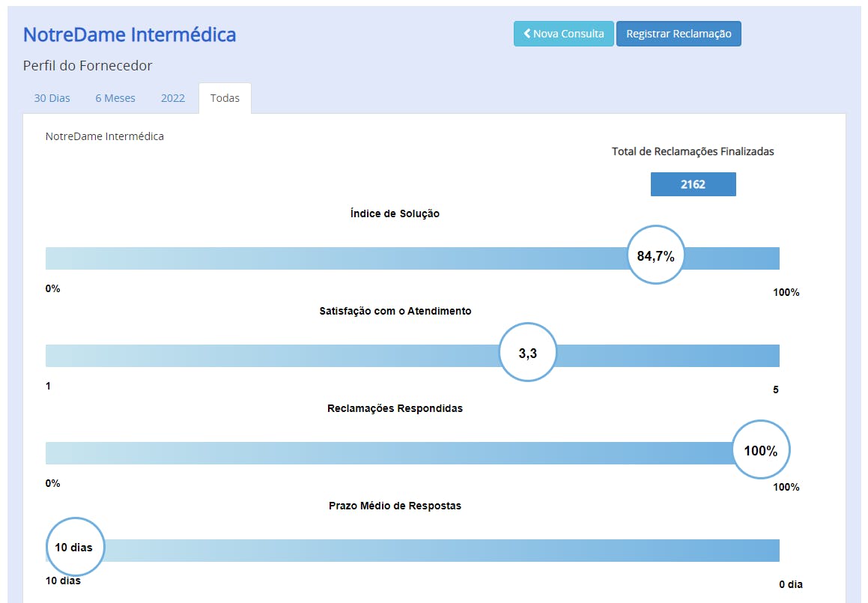Click the Perfil do Fornecedor subtitle
The width and height of the screenshot is (868, 603).
(x=88, y=66)
